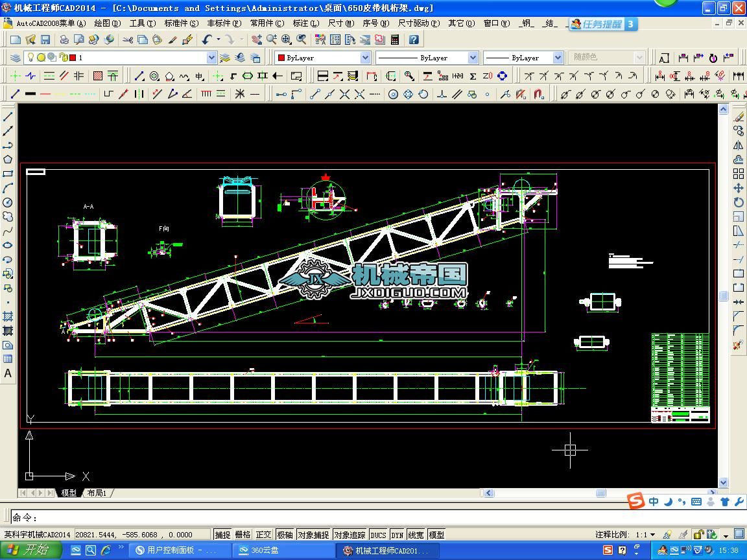Click the vertical scrollbar down arrow
Image resolution: width=747 pixels, height=560 pixels.
tap(723, 482)
